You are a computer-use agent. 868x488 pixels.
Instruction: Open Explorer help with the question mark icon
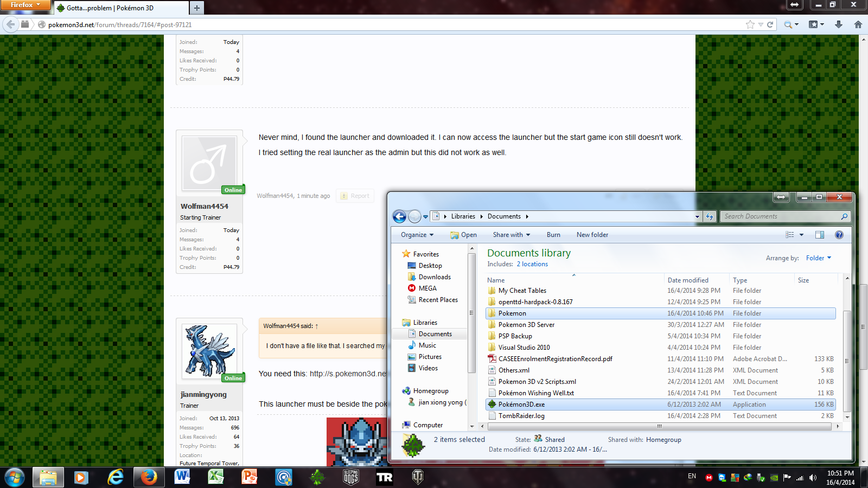839,235
